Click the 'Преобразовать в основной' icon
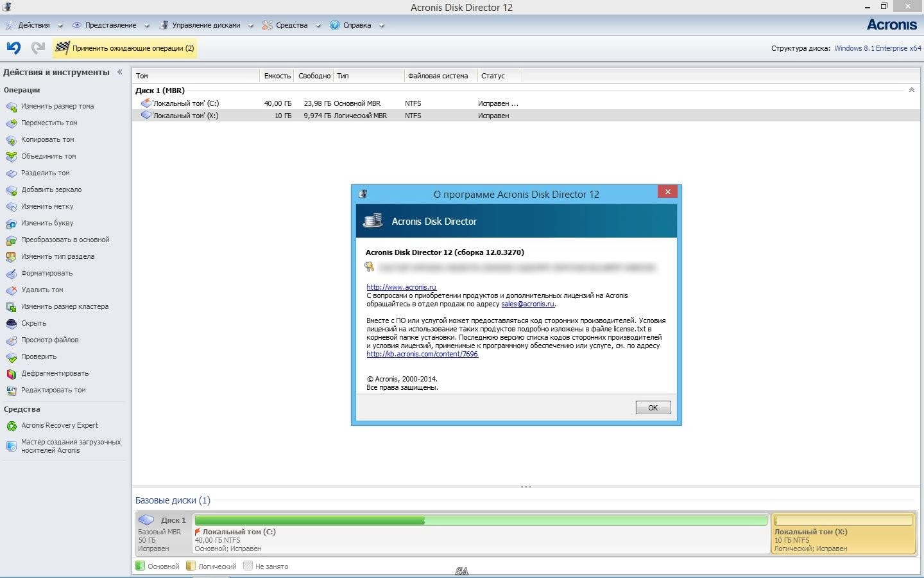924x578 pixels. click(11, 240)
